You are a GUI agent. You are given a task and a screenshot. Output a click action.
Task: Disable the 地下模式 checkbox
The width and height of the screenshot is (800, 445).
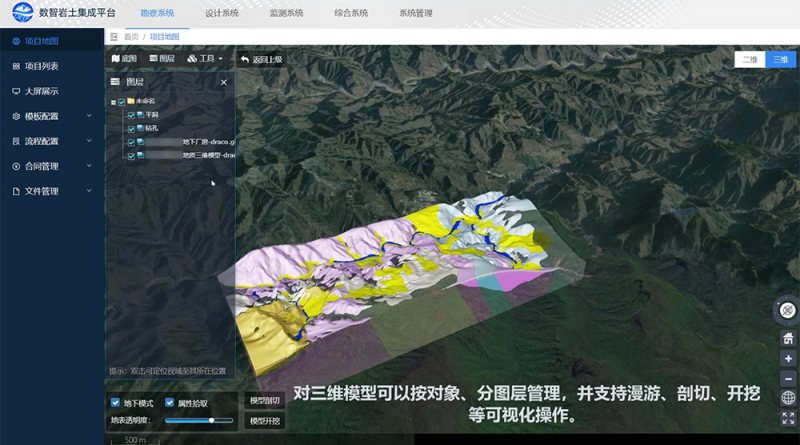[115, 403]
